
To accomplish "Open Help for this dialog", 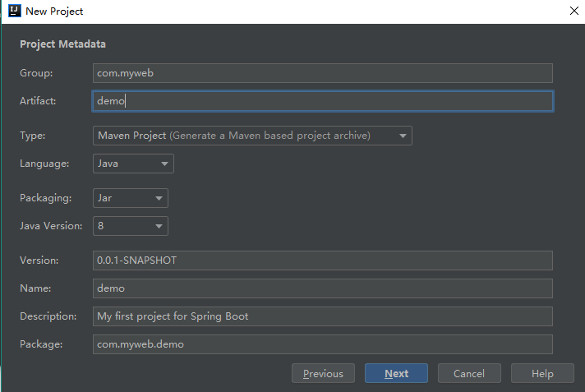I will (542, 374).
